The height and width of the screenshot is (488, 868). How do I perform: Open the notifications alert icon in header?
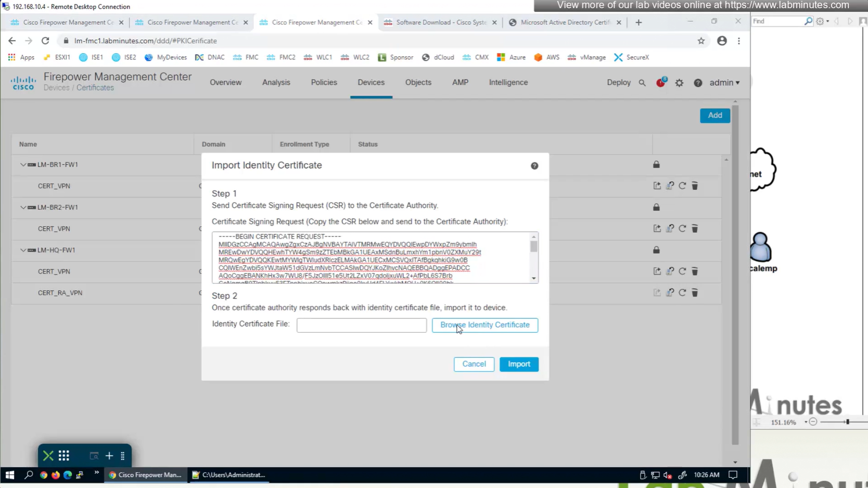click(660, 83)
